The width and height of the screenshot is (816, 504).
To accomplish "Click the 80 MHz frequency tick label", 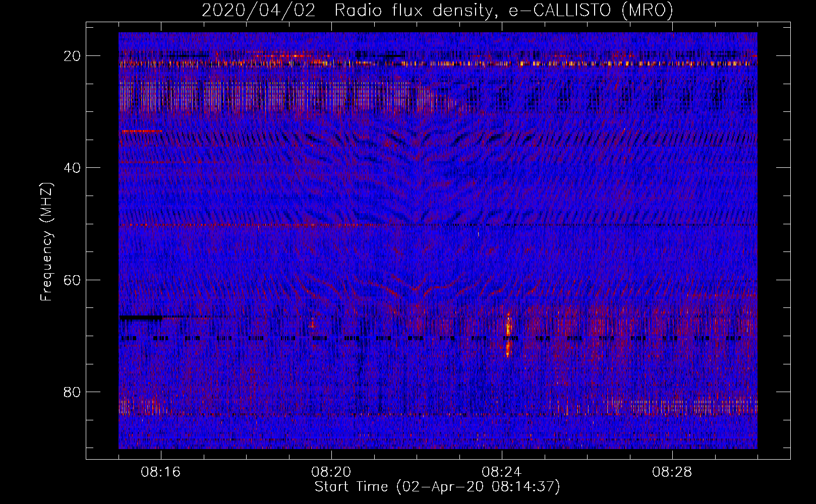I will (72, 392).
